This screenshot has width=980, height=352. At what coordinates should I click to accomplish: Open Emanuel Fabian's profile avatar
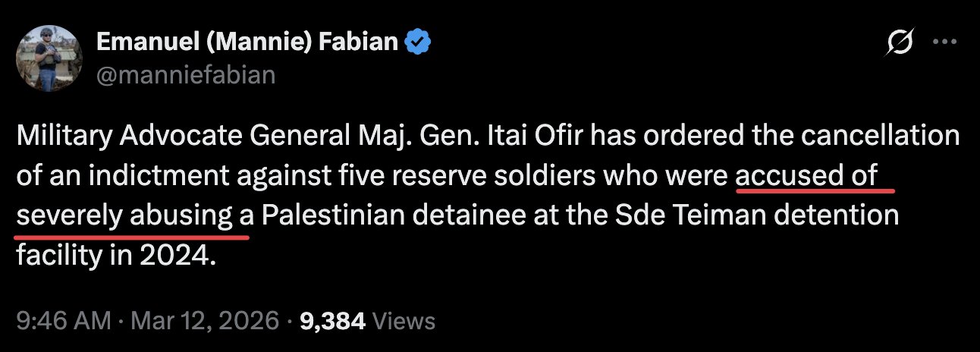pos(49,59)
